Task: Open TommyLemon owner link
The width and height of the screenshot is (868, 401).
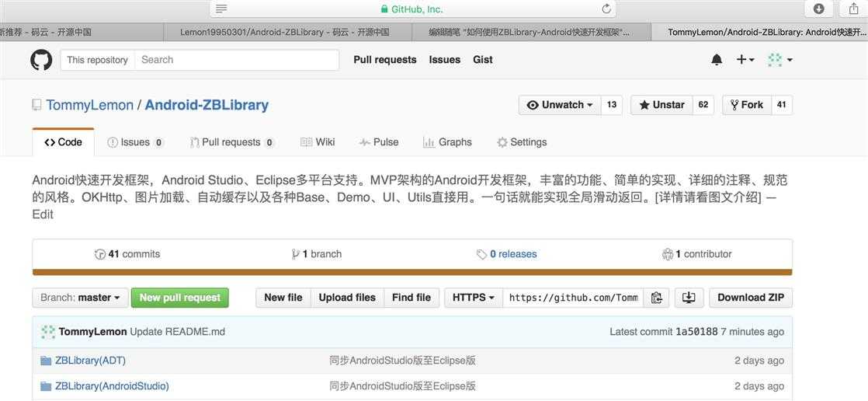Action: 90,105
